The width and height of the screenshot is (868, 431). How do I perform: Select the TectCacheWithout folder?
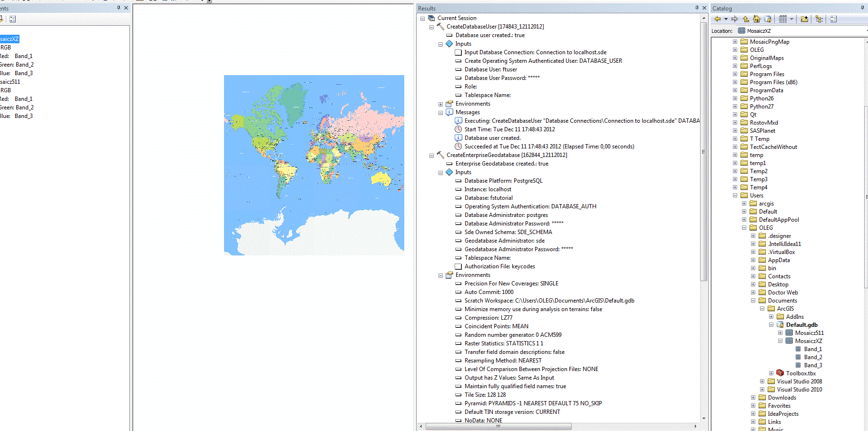pyautogui.click(x=773, y=147)
